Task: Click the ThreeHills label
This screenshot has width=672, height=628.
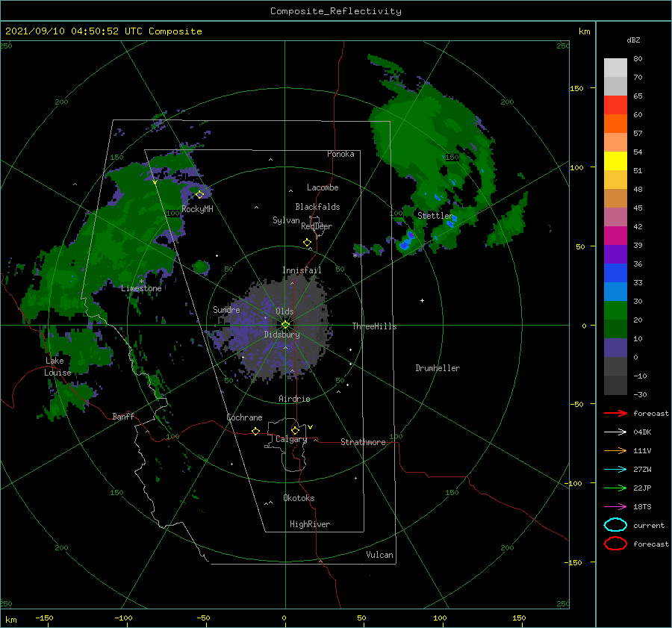Action: tap(374, 326)
